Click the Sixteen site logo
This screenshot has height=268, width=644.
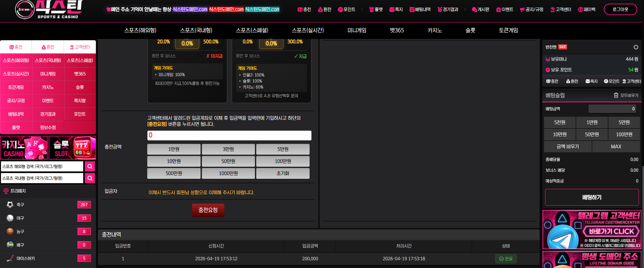click(x=49, y=10)
